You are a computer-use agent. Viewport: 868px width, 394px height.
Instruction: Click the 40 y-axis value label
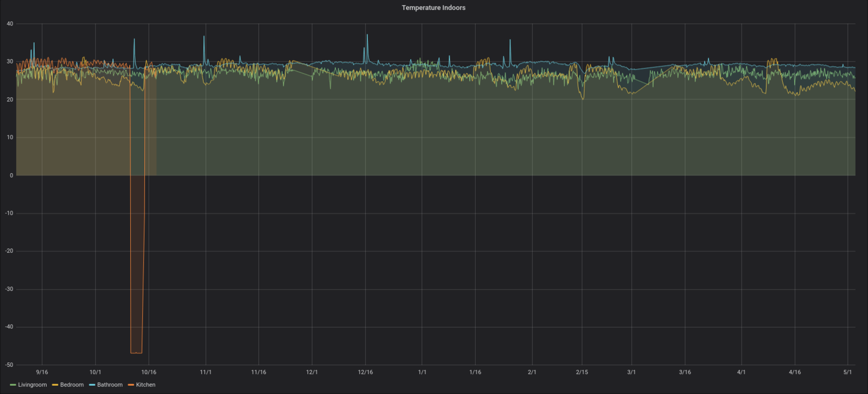tap(10, 24)
